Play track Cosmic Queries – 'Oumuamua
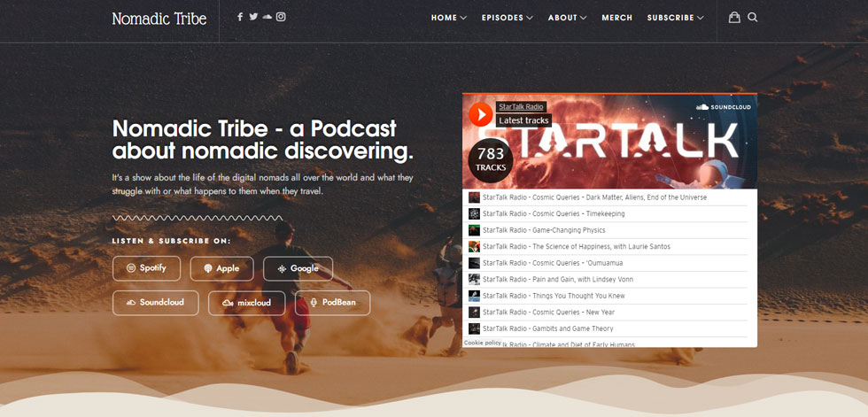 (x=552, y=263)
